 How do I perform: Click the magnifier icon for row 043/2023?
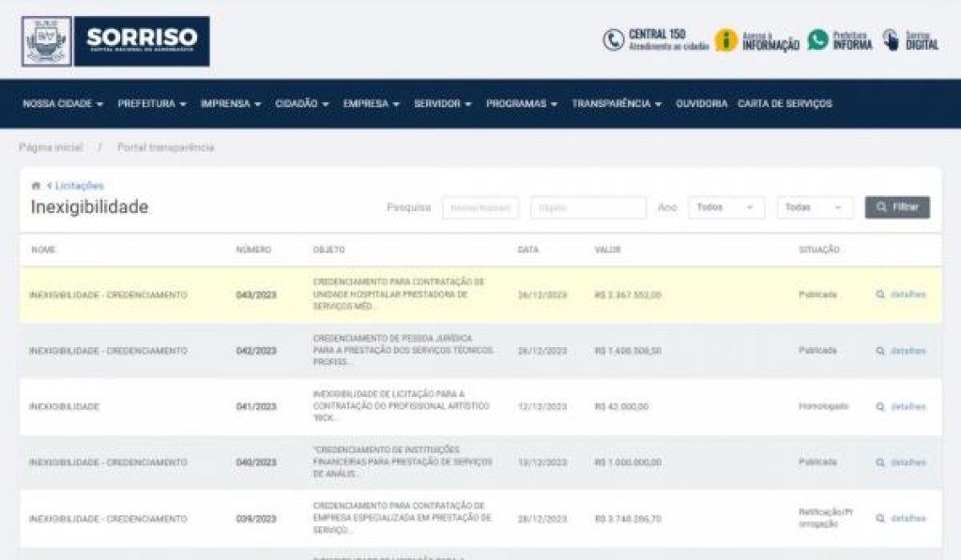coord(880,295)
